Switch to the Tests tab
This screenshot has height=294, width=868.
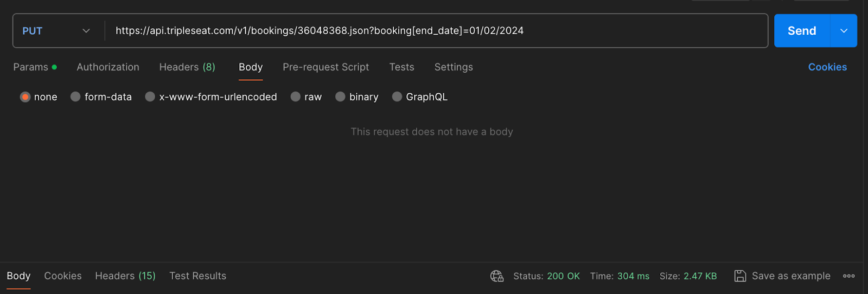[401, 67]
